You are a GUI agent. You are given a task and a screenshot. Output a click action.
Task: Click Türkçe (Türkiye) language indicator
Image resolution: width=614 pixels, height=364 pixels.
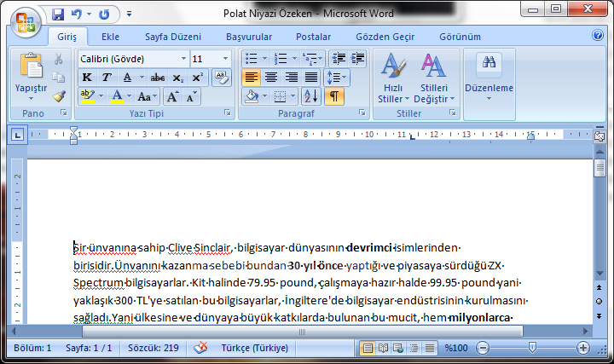click(254, 348)
